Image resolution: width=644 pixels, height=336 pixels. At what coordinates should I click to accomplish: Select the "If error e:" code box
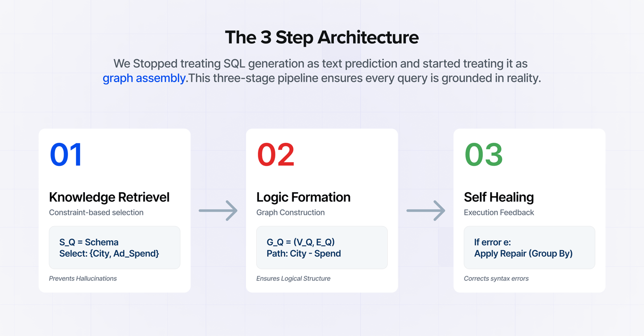click(x=529, y=247)
